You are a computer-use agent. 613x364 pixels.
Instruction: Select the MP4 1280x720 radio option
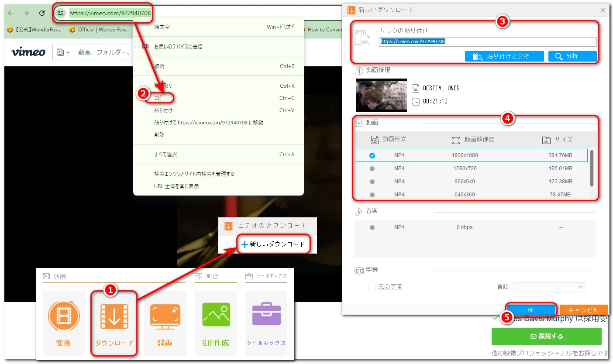click(372, 168)
